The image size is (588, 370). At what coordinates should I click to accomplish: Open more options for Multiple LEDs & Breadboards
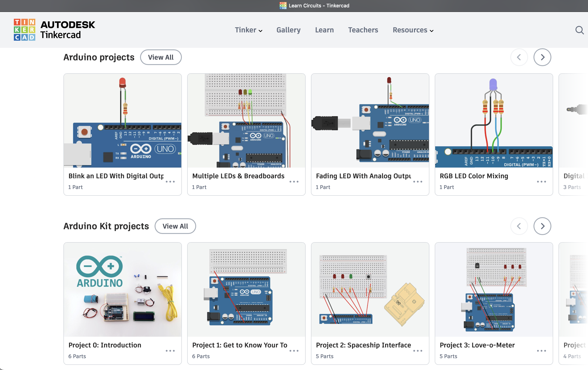pyautogui.click(x=294, y=182)
